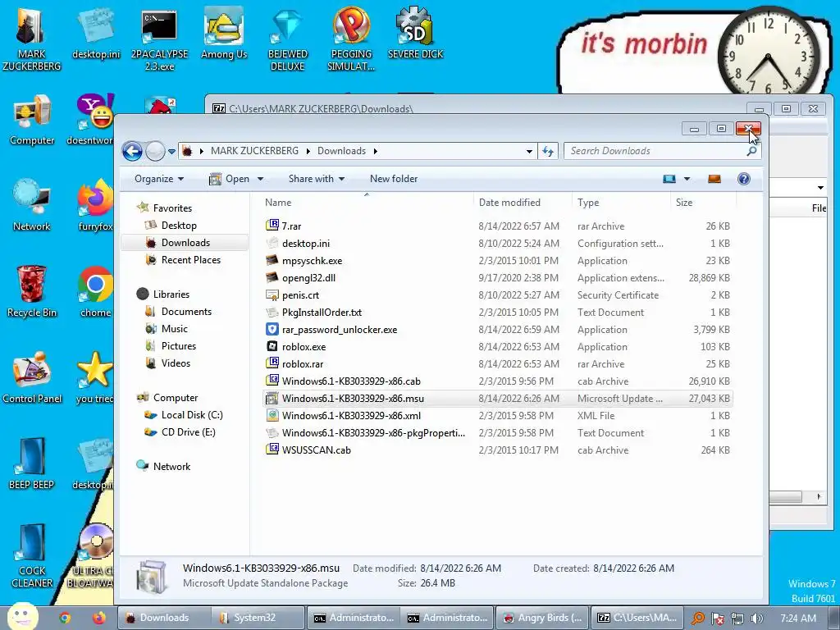Open the Share with dropdown
Viewport: 840px width, 630px height.
click(x=317, y=179)
